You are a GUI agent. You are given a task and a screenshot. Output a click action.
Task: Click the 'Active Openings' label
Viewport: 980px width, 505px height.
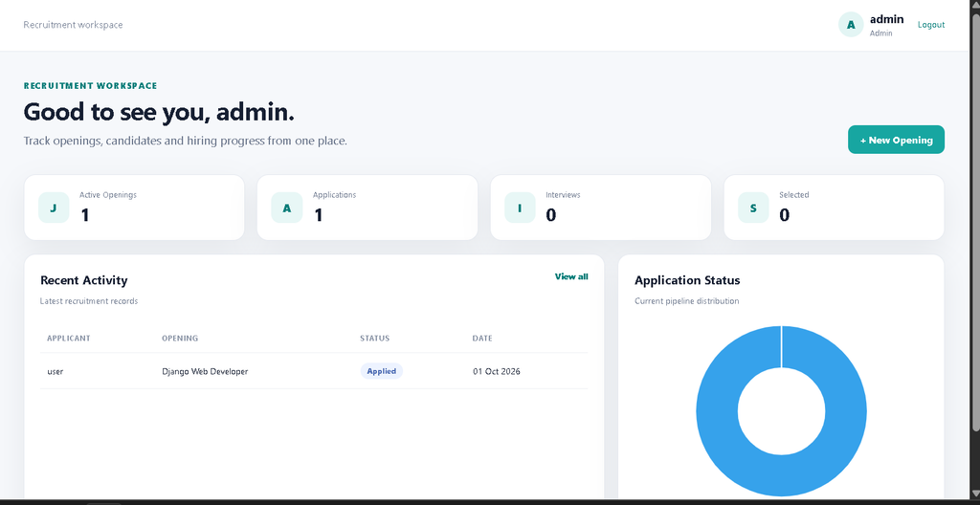coord(108,195)
